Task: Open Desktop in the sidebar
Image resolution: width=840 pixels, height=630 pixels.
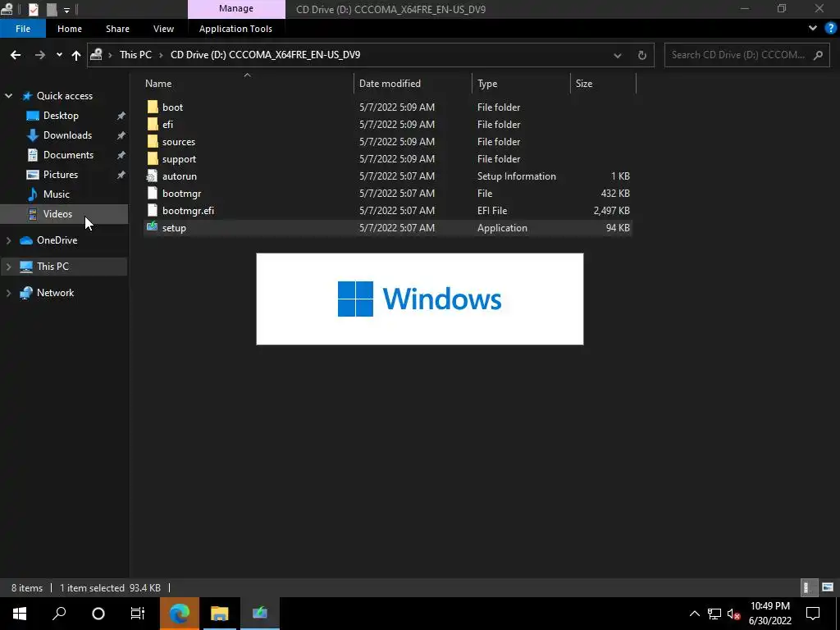Action: (61, 116)
